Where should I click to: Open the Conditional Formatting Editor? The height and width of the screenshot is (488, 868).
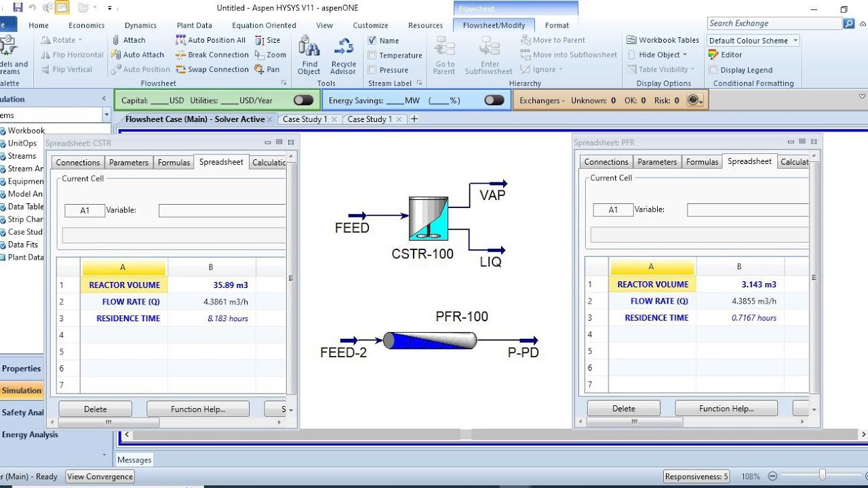[x=726, y=55]
